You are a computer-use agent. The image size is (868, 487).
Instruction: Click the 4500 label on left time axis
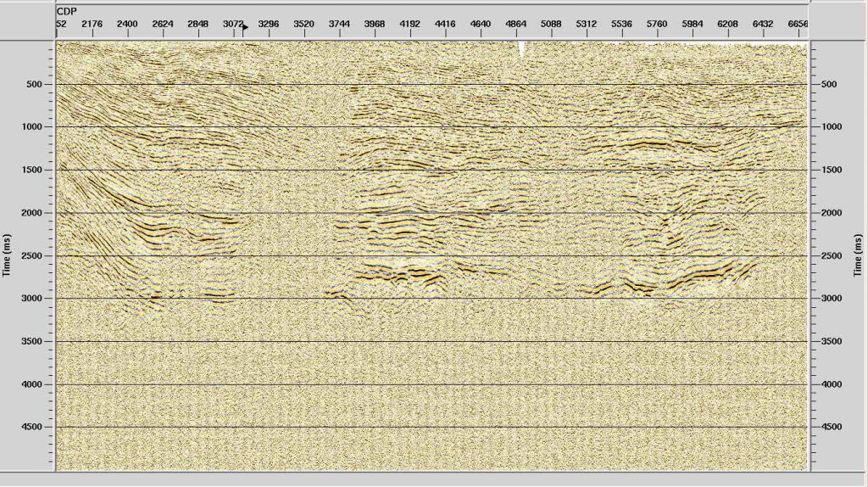click(31, 427)
